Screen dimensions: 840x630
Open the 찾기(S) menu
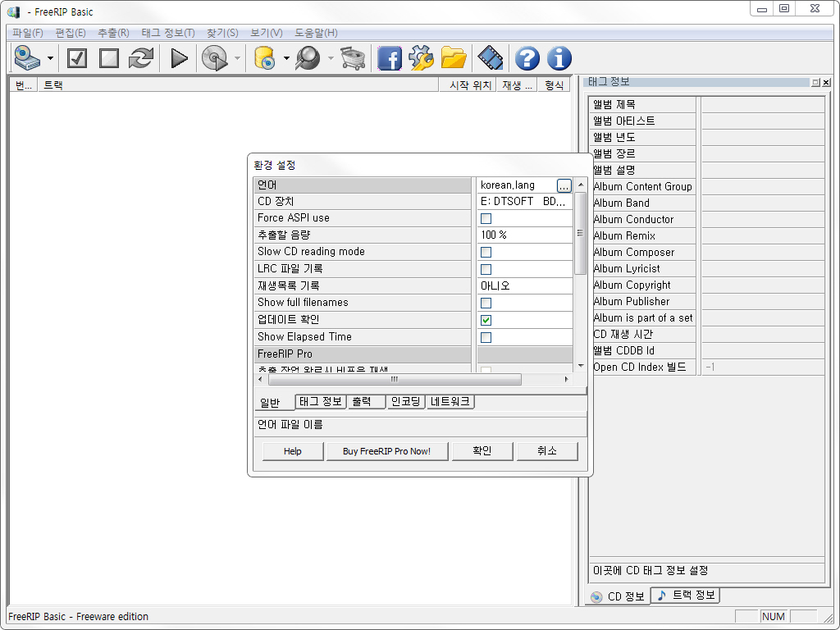pyautogui.click(x=222, y=33)
